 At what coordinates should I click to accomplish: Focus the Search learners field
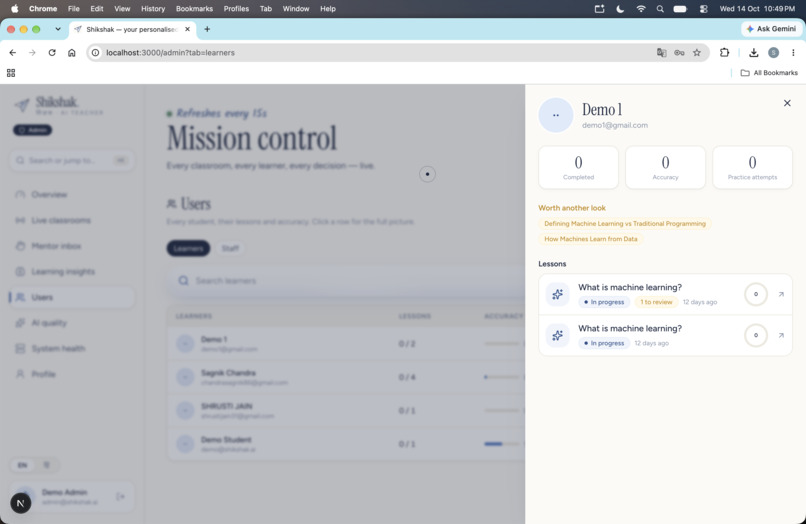[x=347, y=281]
